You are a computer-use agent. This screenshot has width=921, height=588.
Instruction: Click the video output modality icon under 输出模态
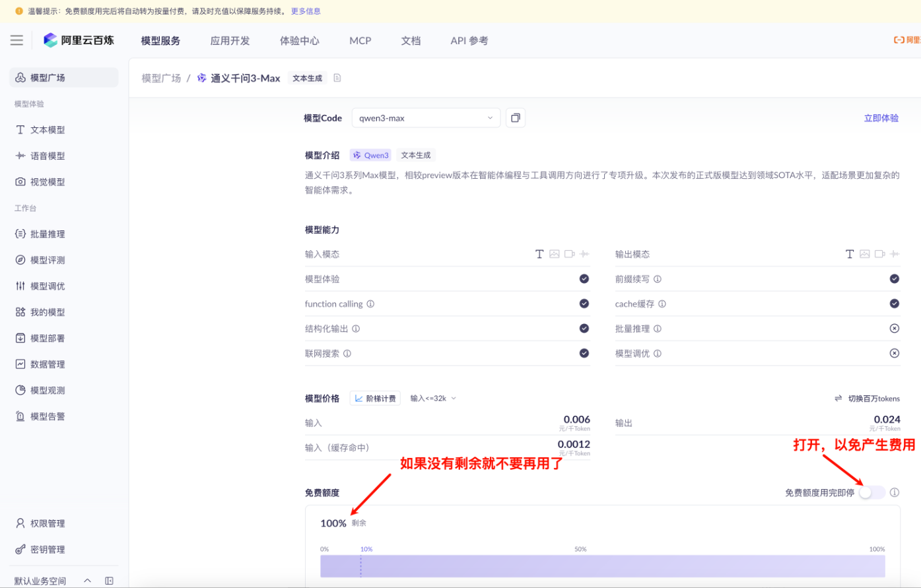pyautogui.click(x=880, y=254)
